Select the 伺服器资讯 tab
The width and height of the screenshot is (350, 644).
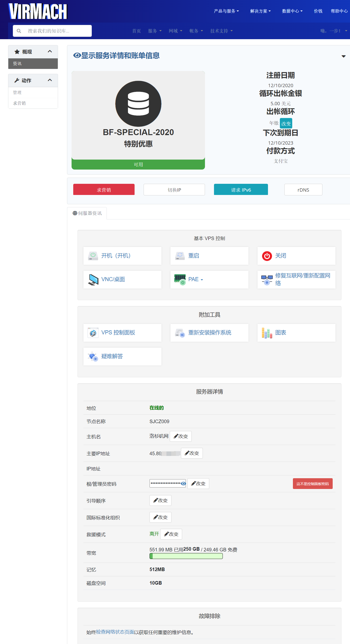click(x=87, y=213)
